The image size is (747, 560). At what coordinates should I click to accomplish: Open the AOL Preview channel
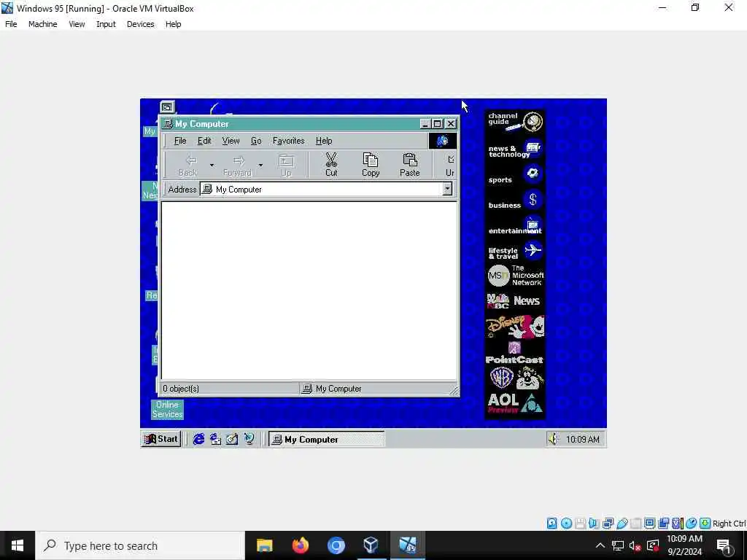pyautogui.click(x=515, y=403)
